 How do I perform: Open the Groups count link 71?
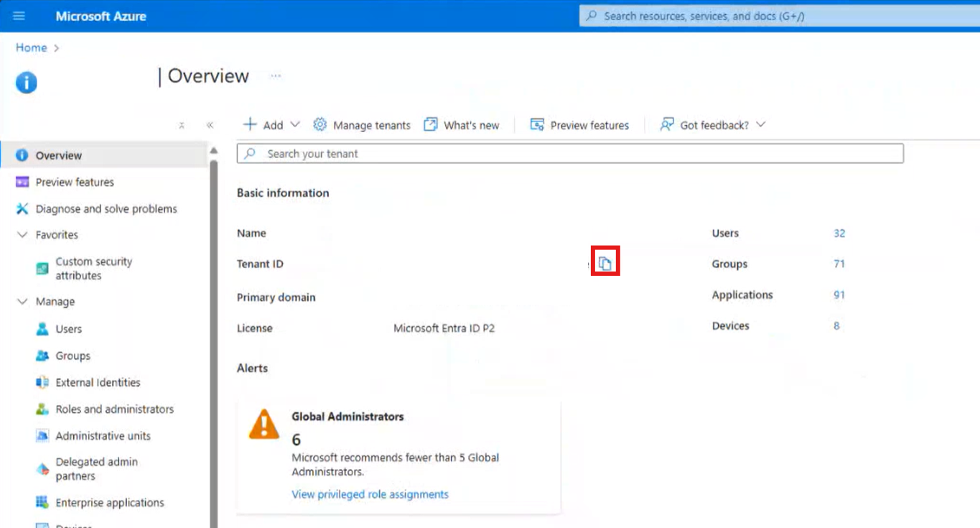pos(839,264)
